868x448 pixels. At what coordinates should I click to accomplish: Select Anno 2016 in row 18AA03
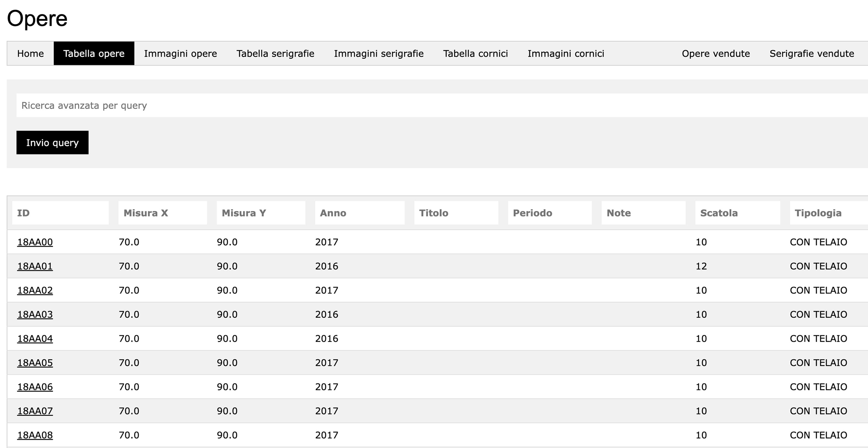(x=326, y=314)
